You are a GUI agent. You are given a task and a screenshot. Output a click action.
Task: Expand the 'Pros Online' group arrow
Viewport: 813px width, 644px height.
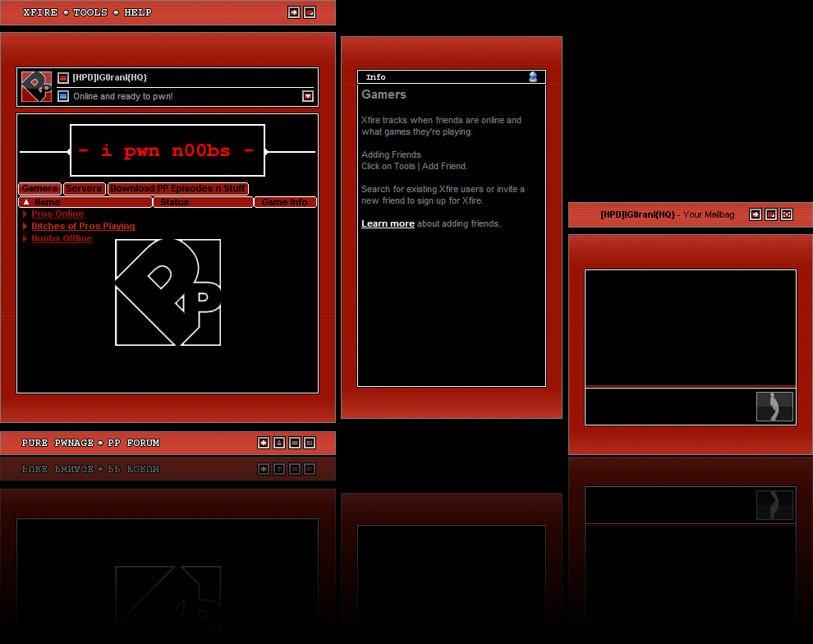tap(25, 214)
